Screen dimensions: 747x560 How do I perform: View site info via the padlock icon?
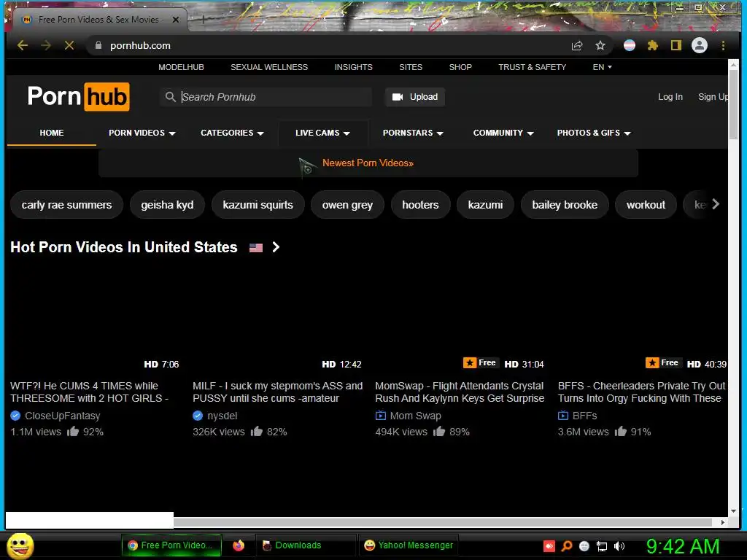coord(98,45)
